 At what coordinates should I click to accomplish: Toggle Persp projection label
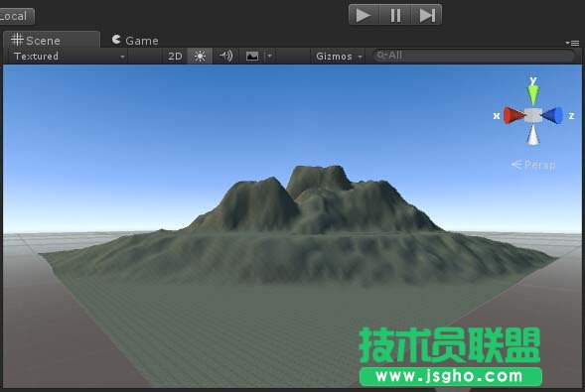click(x=533, y=165)
